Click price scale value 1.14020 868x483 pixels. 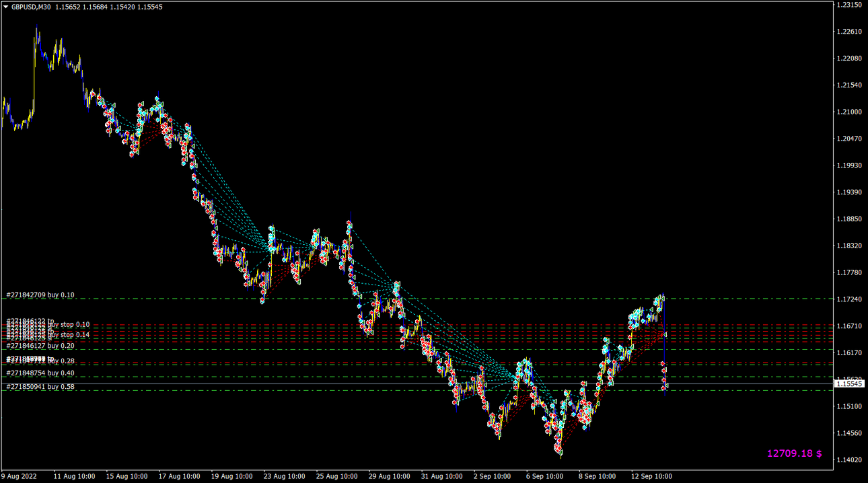[848, 460]
